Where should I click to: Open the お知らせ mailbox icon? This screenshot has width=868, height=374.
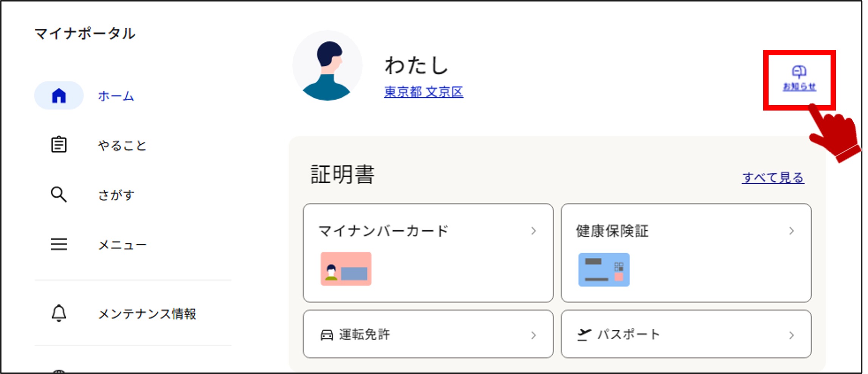799,71
